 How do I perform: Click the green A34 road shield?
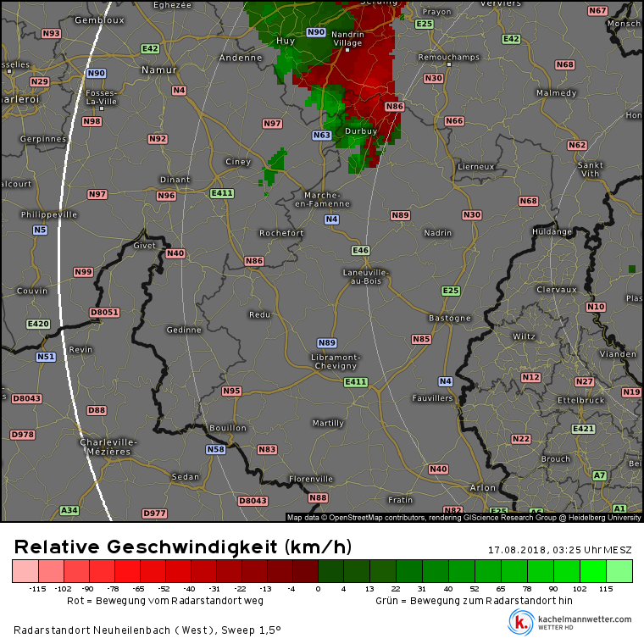point(69,510)
